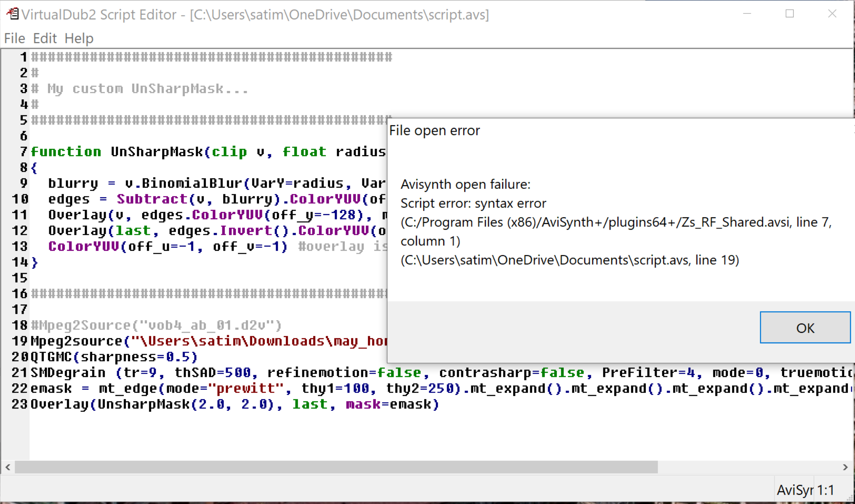
Task: Click commented '#Mpeg2Source' on line 18
Action: click(x=81, y=325)
